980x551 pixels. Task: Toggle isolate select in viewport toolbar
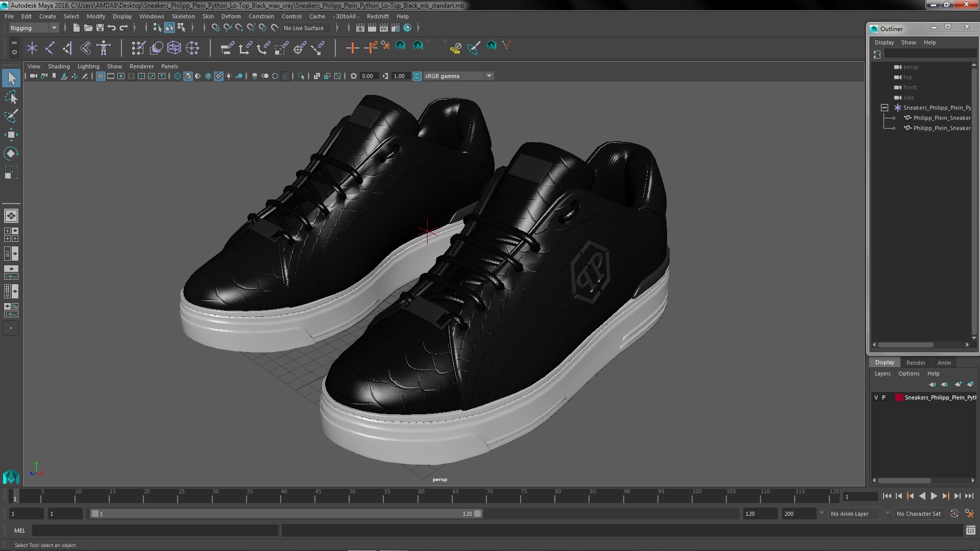(x=301, y=76)
